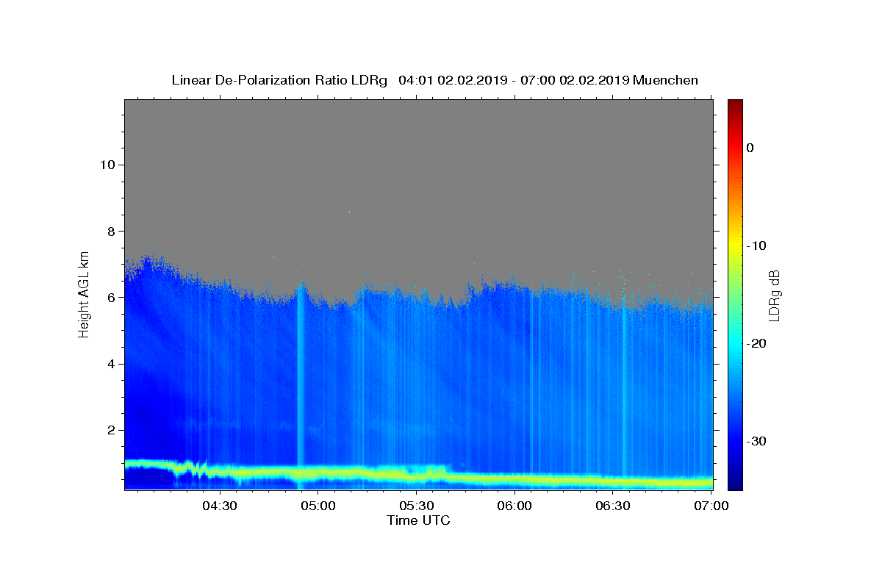This screenshot has width=882, height=588.
Task: Click the 06:00 time tick label
Action: tap(514, 506)
